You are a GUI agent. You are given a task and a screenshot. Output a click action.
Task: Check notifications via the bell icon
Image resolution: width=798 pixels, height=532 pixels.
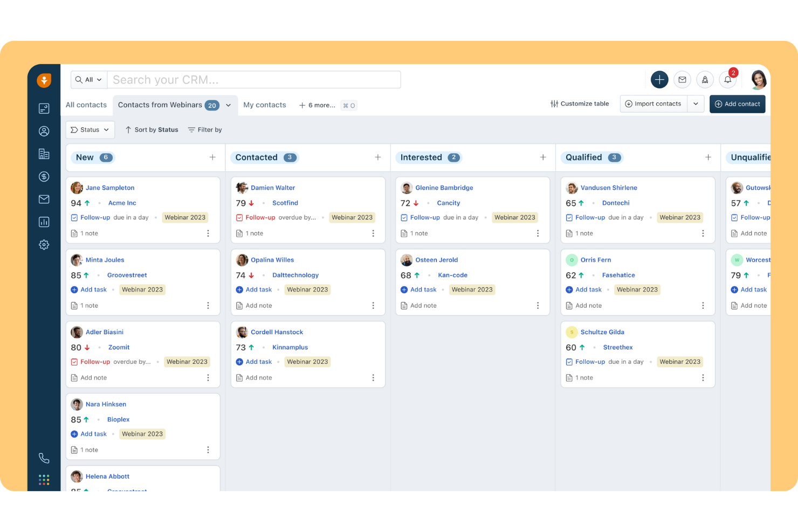tap(727, 79)
